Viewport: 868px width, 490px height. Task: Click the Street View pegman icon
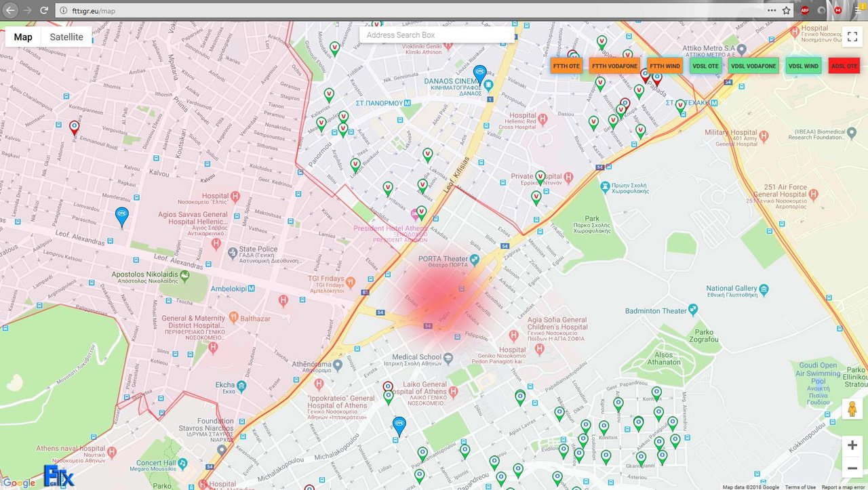pos(852,409)
